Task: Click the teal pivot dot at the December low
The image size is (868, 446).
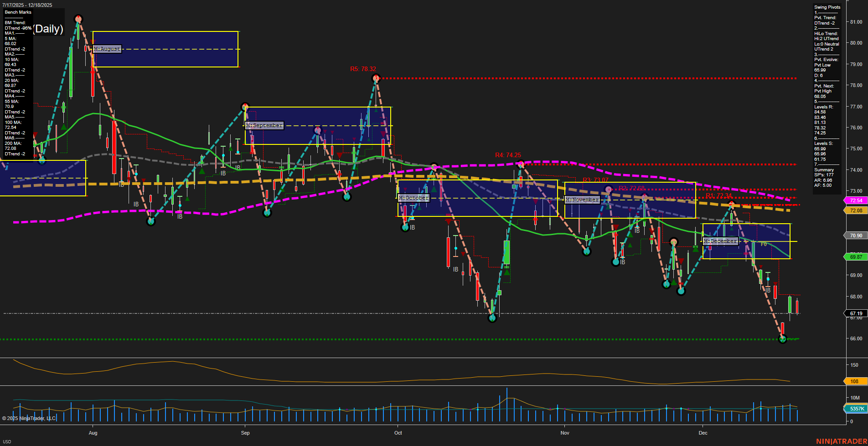Action: [782, 338]
